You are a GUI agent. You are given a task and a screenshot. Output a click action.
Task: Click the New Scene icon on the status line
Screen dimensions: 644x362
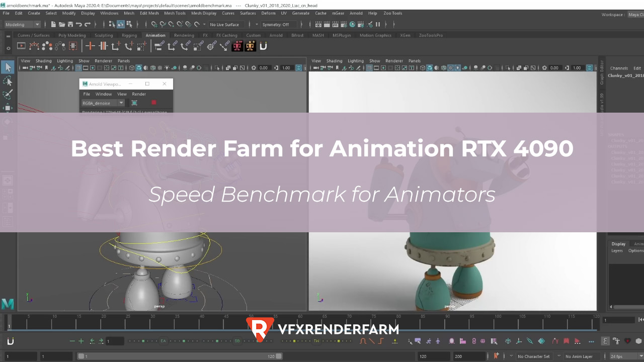coord(53,24)
